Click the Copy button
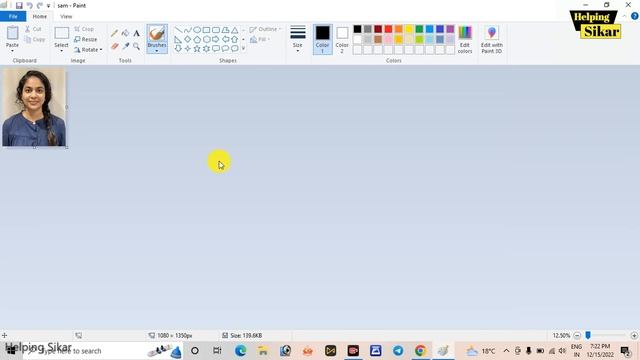This screenshot has width=640, height=360. (x=35, y=39)
